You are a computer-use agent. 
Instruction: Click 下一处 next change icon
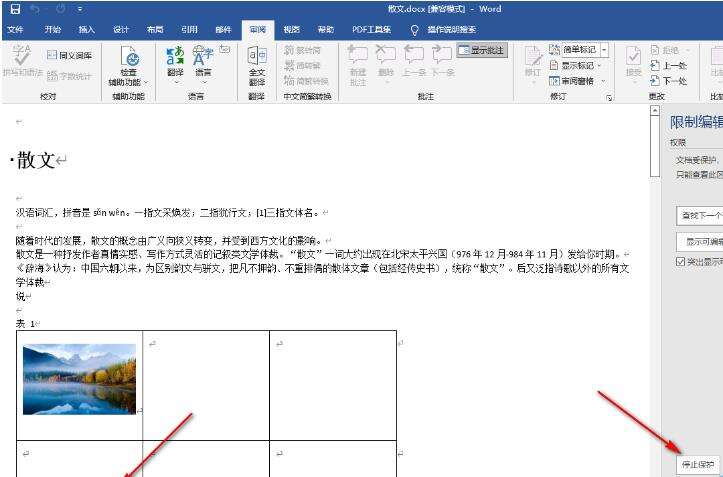click(668, 80)
